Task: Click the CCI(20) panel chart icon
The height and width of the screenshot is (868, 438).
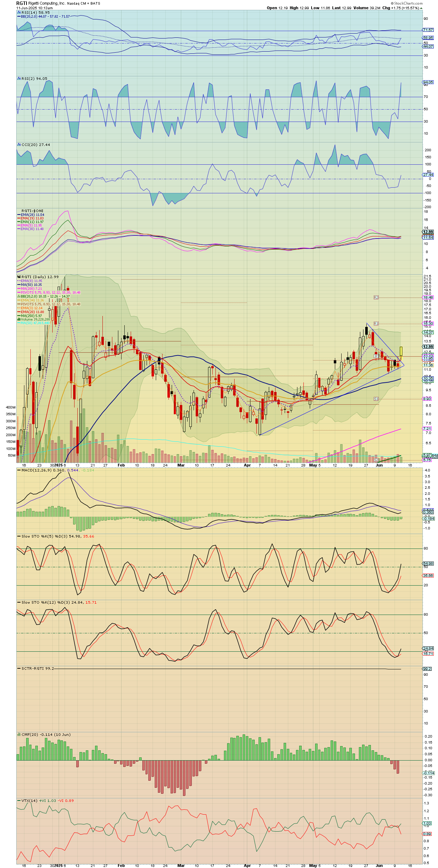Action: point(19,145)
